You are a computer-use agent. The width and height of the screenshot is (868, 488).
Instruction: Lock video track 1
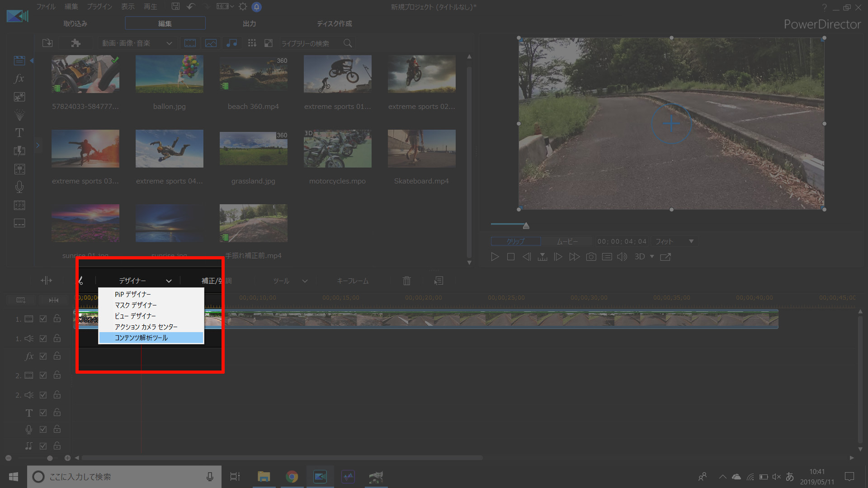click(57, 318)
